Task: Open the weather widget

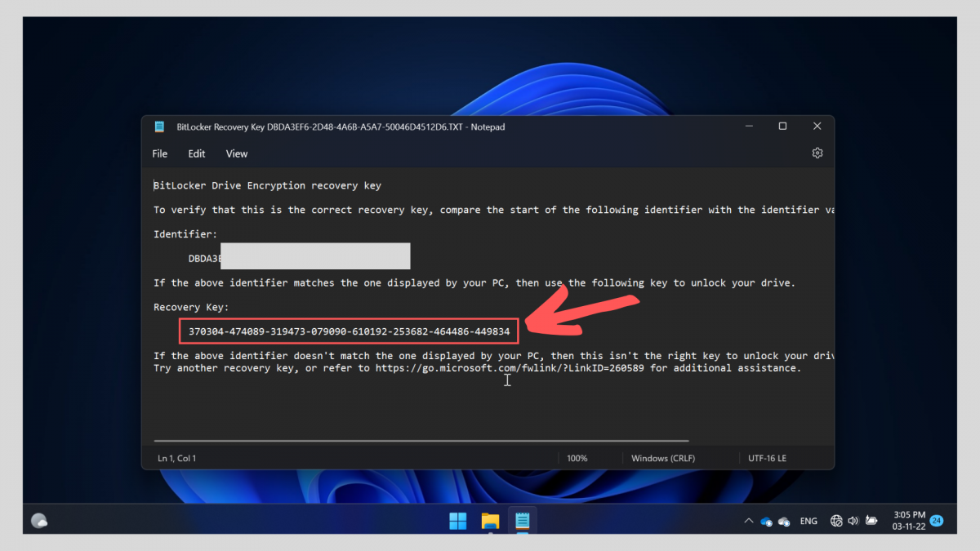Action: [x=38, y=520]
